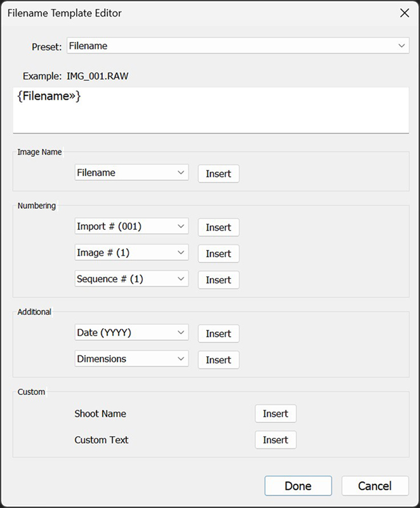The height and width of the screenshot is (508, 420).
Task: Open the Preset dropdown
Action: tap(237, 46)
